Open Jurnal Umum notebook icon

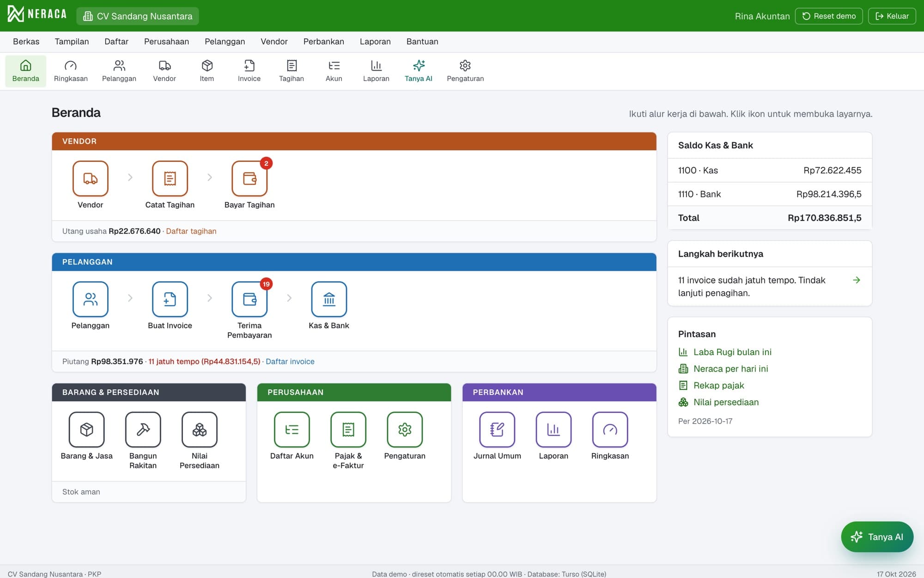497,430
